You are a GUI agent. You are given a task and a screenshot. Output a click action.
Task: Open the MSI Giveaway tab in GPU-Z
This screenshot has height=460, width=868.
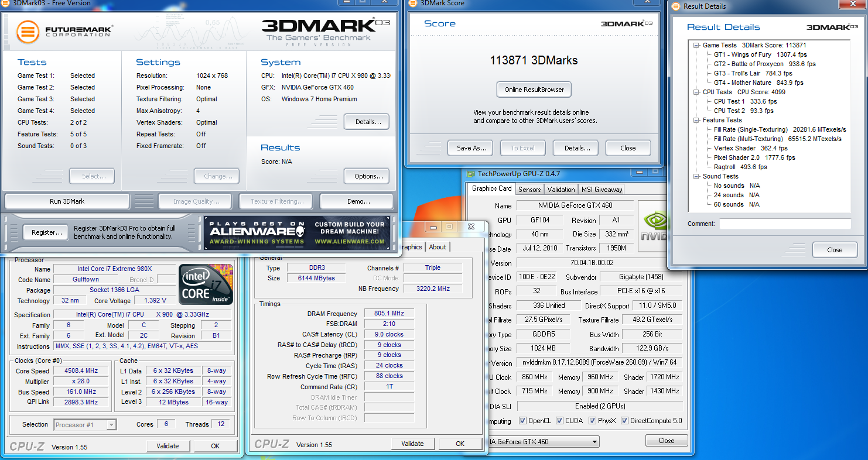(x=602, y=189)
